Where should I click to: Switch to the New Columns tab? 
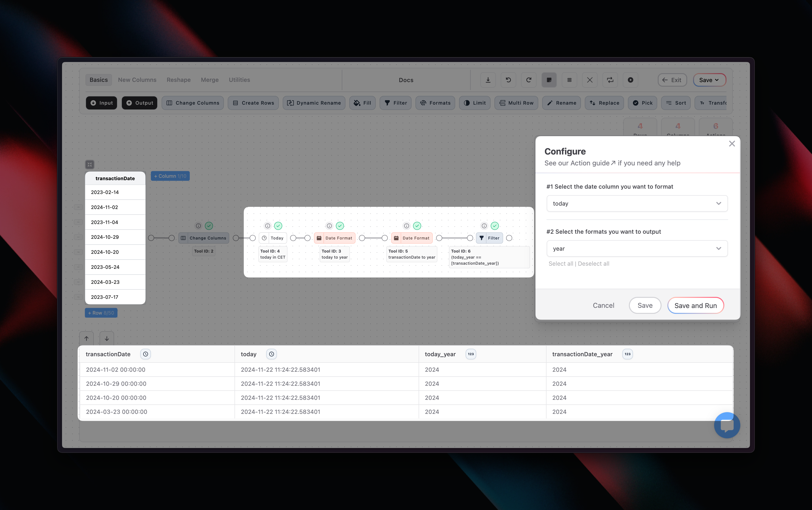[x=137, y=80]
